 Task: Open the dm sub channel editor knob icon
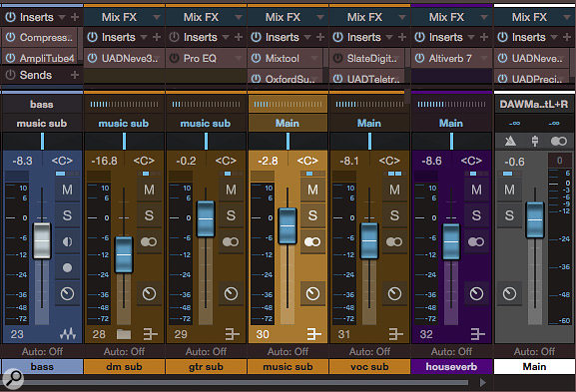(x=149, y=293)
